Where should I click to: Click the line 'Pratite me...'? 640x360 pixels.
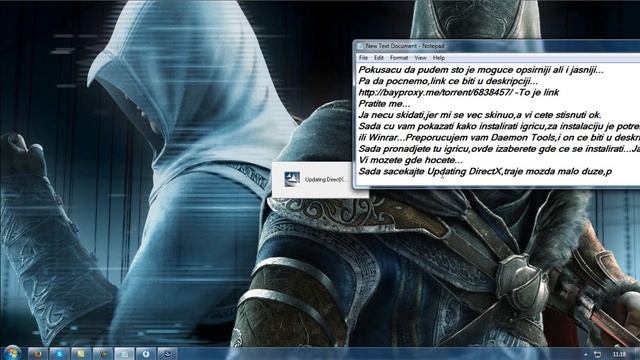[x=384, y=104]
